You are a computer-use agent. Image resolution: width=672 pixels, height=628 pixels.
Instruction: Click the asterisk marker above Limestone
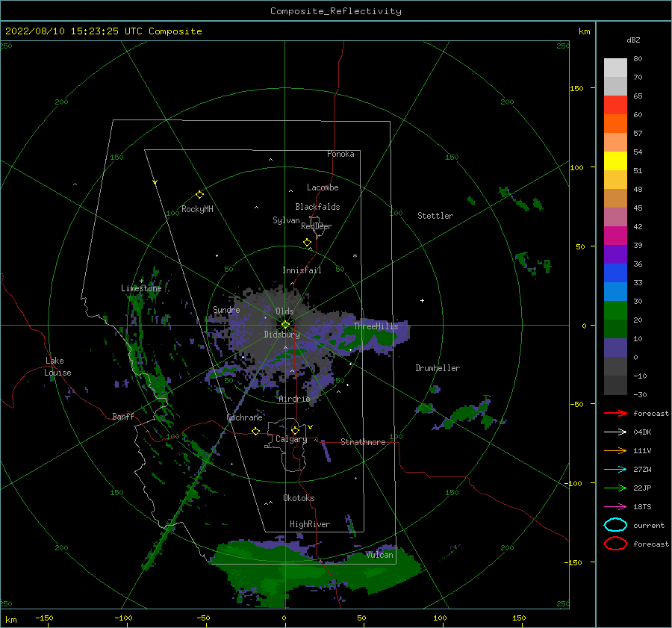click(x=141, y=282)
